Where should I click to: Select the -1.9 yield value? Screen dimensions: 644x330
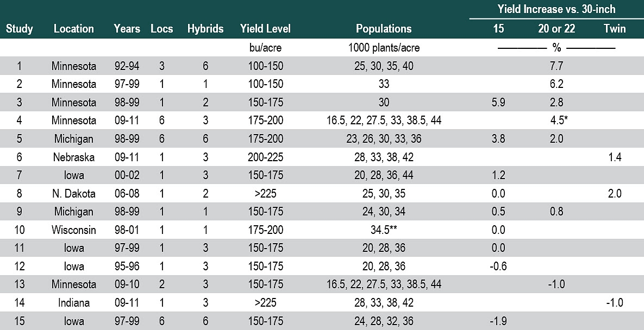[x=498, y=321]
